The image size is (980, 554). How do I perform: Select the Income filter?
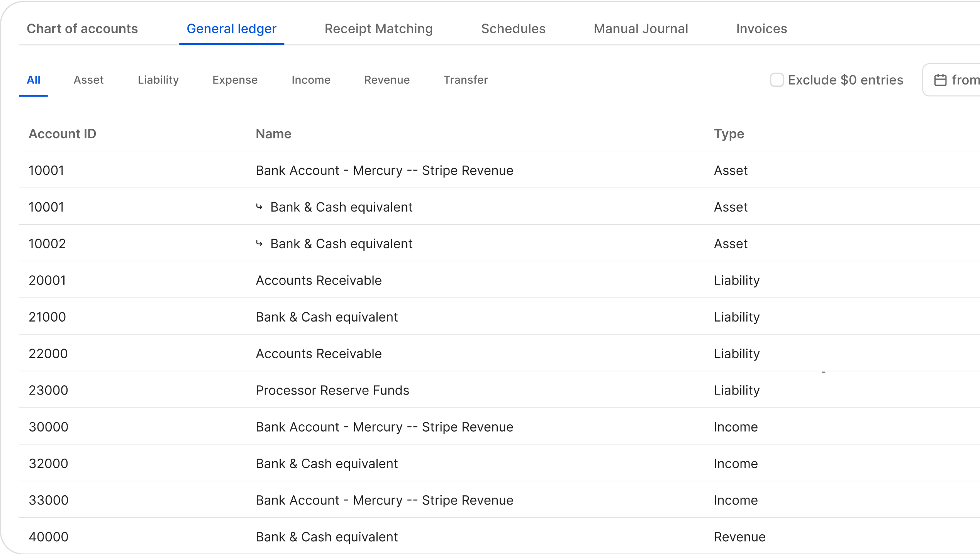[x=311, y=80]
